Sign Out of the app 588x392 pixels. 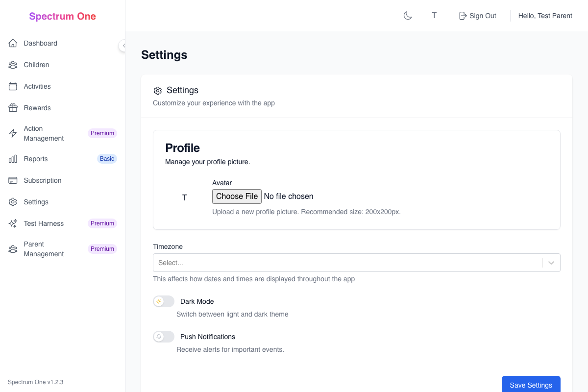click(x=477, y=15)
